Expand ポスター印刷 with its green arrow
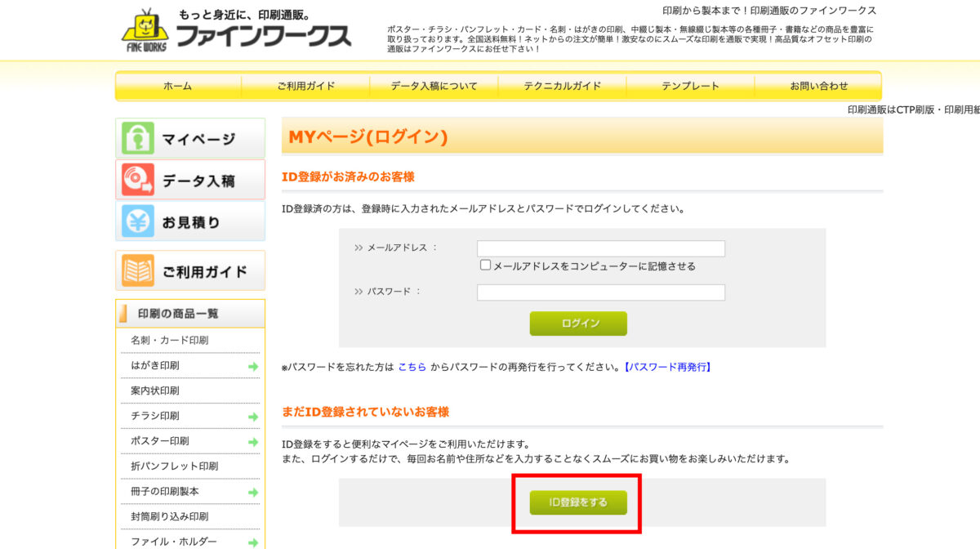 point(253,442)
